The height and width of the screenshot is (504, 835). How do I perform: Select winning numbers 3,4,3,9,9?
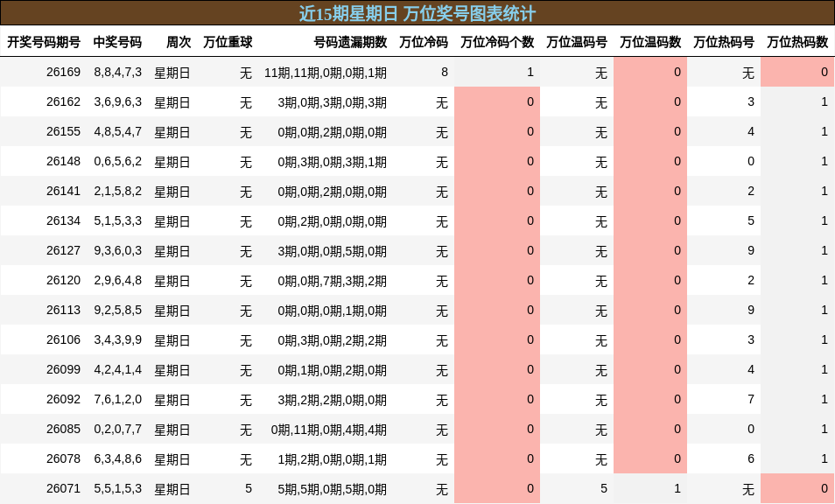[x=117, y=340]
